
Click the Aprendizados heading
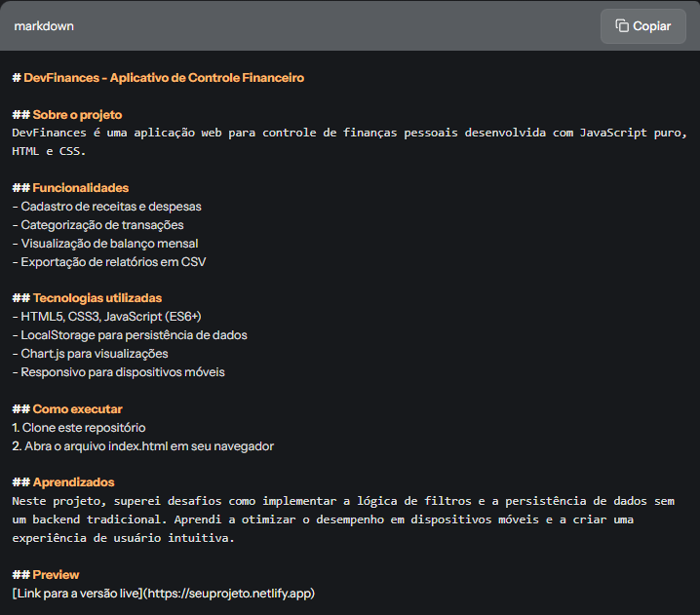(x=74, y=482)
